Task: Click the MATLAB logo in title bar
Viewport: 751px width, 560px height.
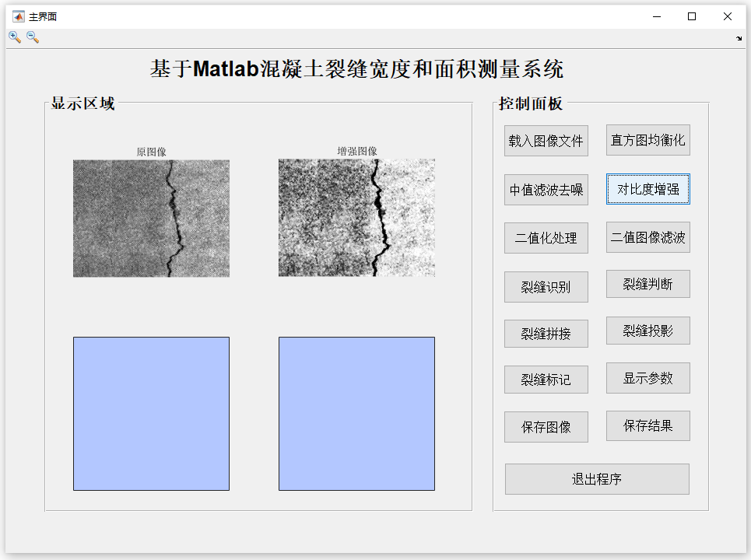Action: pyautogui.click(x=18, y=17)
